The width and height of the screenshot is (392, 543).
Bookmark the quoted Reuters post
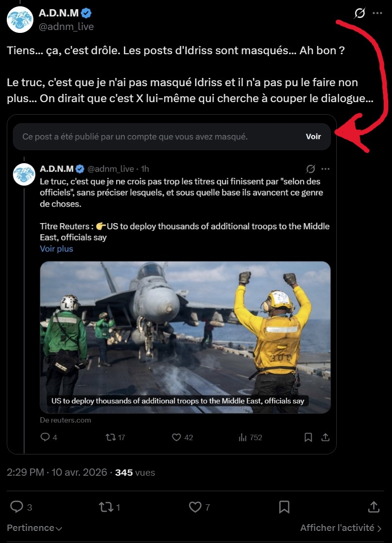coord(308,437)
